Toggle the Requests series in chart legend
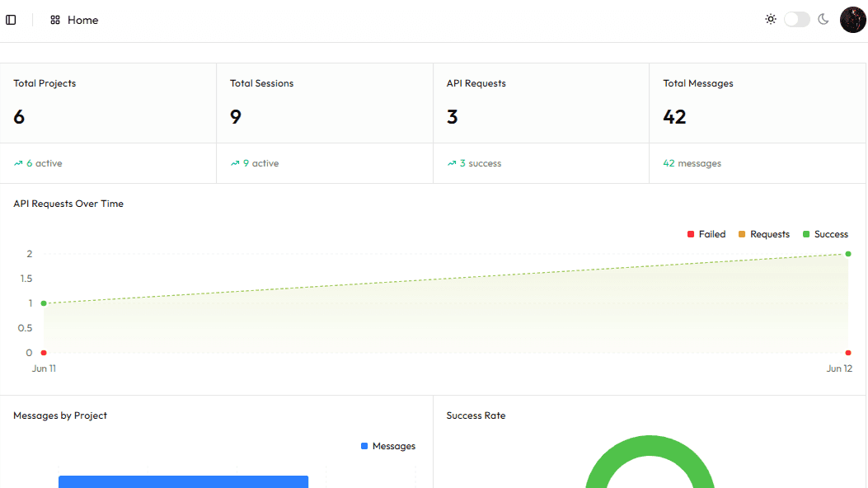The image size is (868, 488). tap(764, 234)
